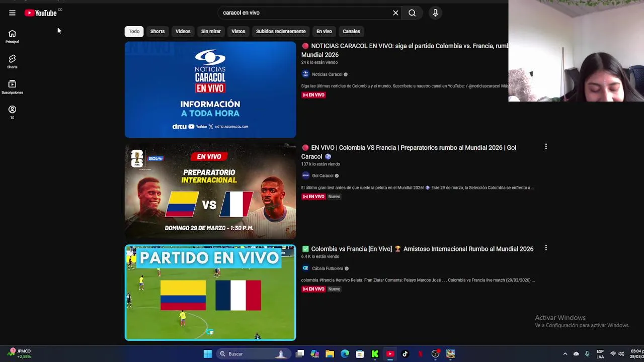This screenshot has width=644, height=362.
Task: Open the Windows Start menu
Action: pyautogui.click(x=207, y=354)
